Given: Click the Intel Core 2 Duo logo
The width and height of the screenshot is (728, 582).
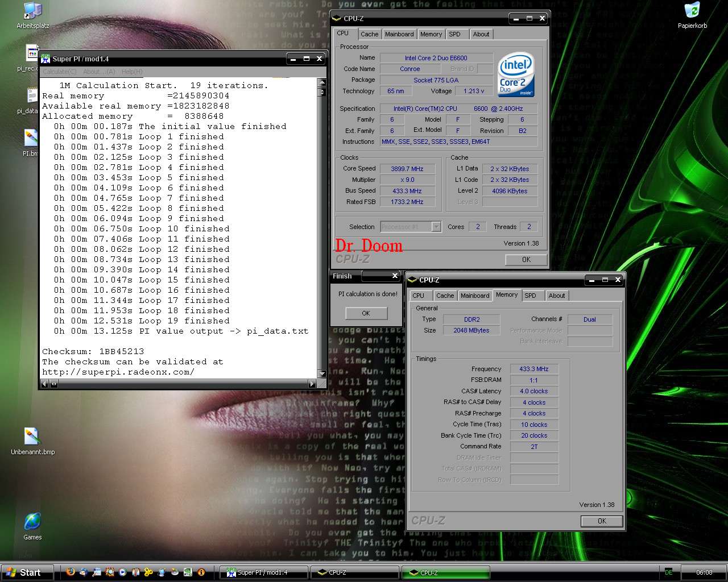Looking at the screenshot, I should (516, 74).
